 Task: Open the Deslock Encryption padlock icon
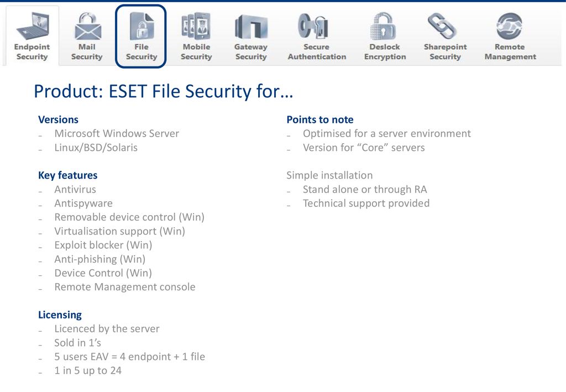(x=384, y=26)
